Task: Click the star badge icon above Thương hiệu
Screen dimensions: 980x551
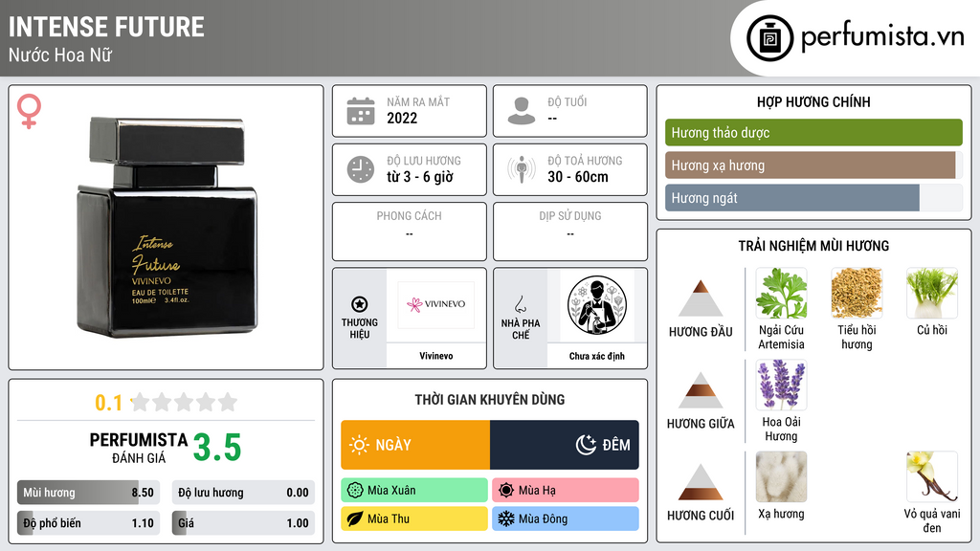Action: (x=360, y=304)
